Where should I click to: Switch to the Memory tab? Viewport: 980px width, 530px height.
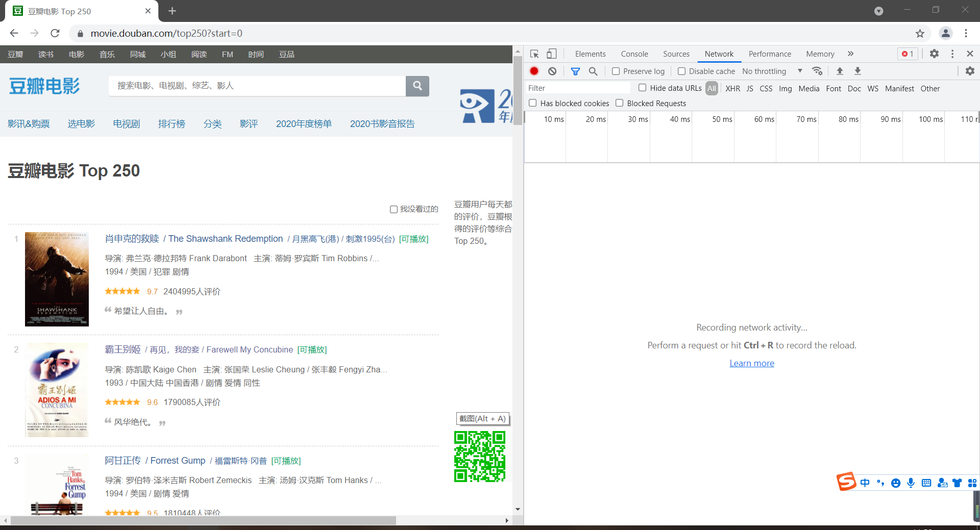click(x=820, y=54)
